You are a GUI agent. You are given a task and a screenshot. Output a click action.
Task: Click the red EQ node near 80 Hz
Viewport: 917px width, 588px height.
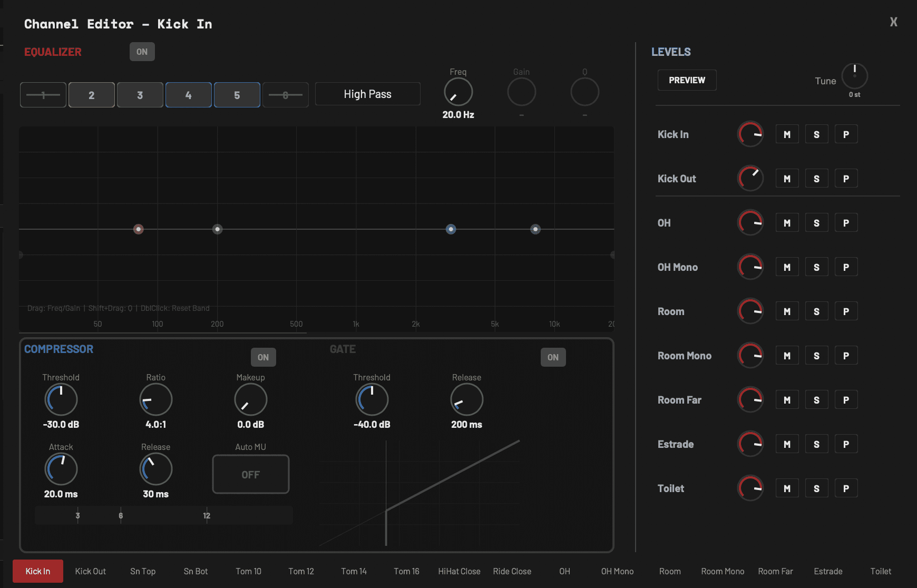coord(139,229)
